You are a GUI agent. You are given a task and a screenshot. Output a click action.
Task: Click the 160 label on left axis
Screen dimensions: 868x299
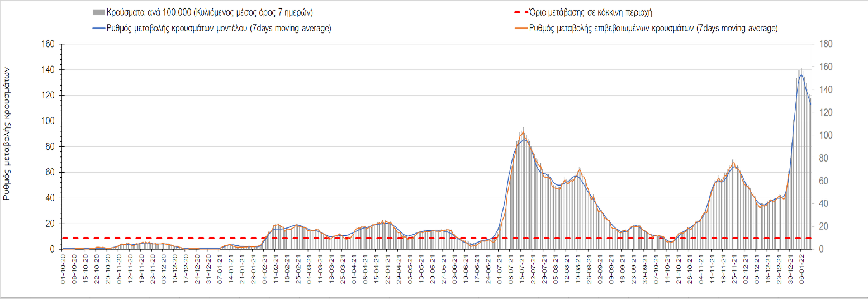click(x=48, y=44)
